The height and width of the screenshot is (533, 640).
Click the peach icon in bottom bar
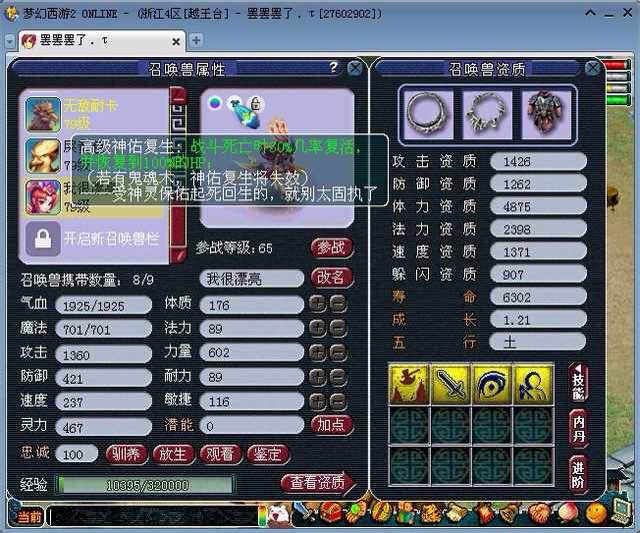coord(568,513)
